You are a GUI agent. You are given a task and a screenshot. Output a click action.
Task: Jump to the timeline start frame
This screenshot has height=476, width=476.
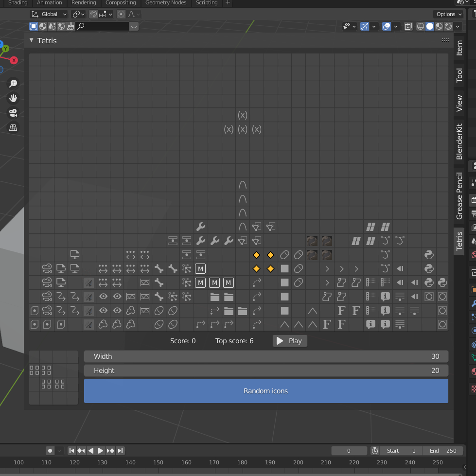pos(71,451)
